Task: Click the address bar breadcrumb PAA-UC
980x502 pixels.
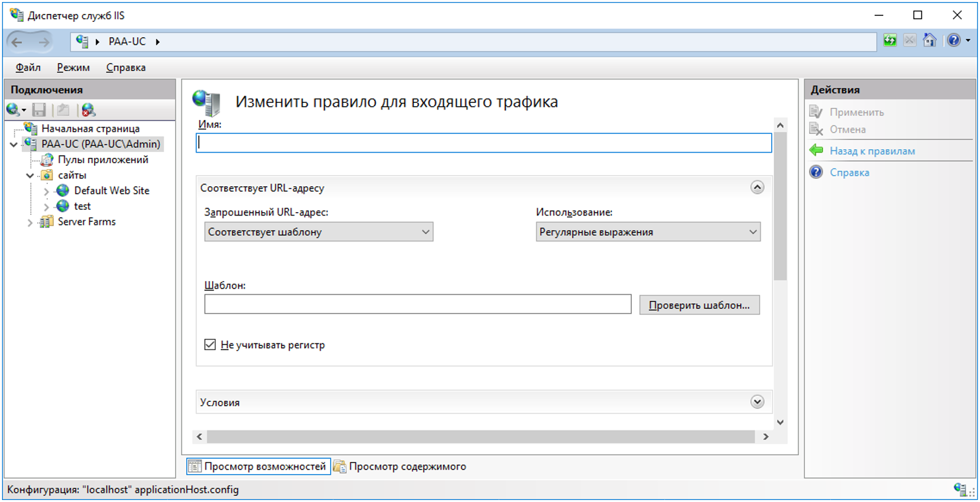Action: pyautogui.click(x=127, y=41)
